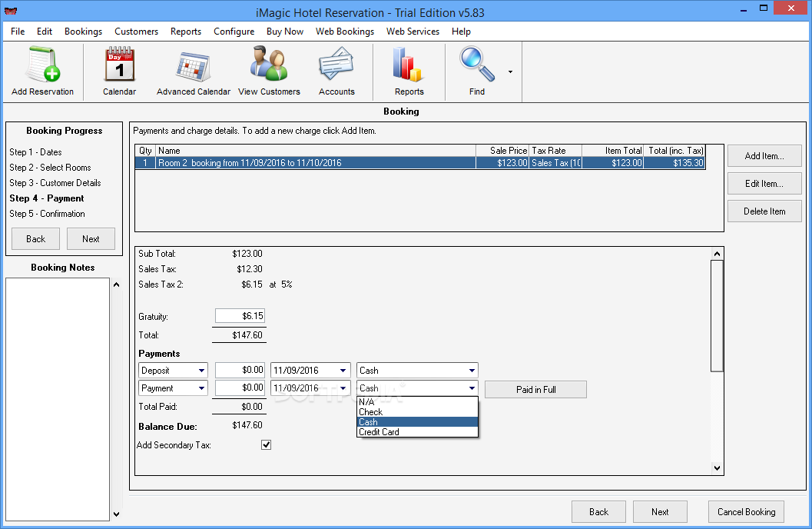Open the Web Services menu

tap(413, 31)
